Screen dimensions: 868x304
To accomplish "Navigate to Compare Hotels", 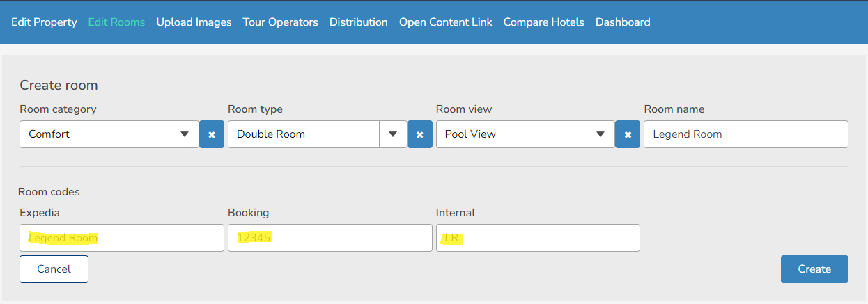I will 543,22.
